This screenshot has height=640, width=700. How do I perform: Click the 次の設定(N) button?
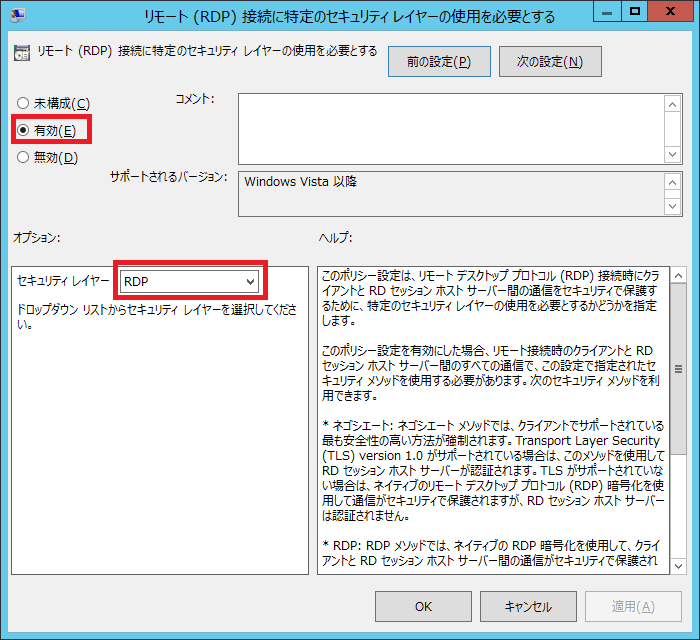click(550, 62)
